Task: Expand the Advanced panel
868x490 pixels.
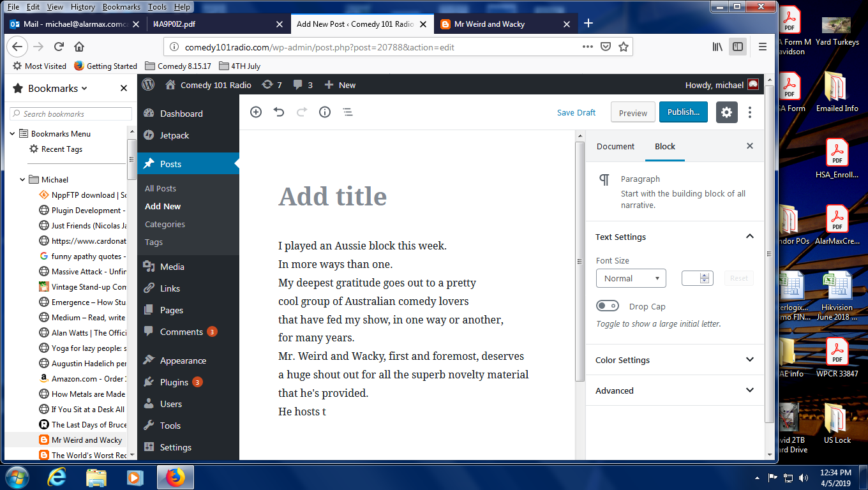Action: [x=675, y=390]
